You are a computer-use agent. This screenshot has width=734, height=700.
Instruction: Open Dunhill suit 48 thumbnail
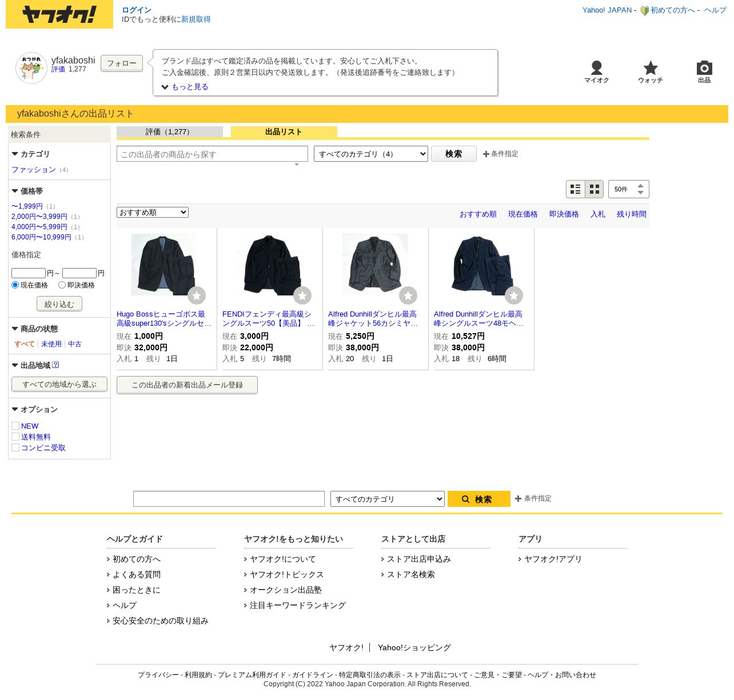pyautogui.click(x=481, y=265)
